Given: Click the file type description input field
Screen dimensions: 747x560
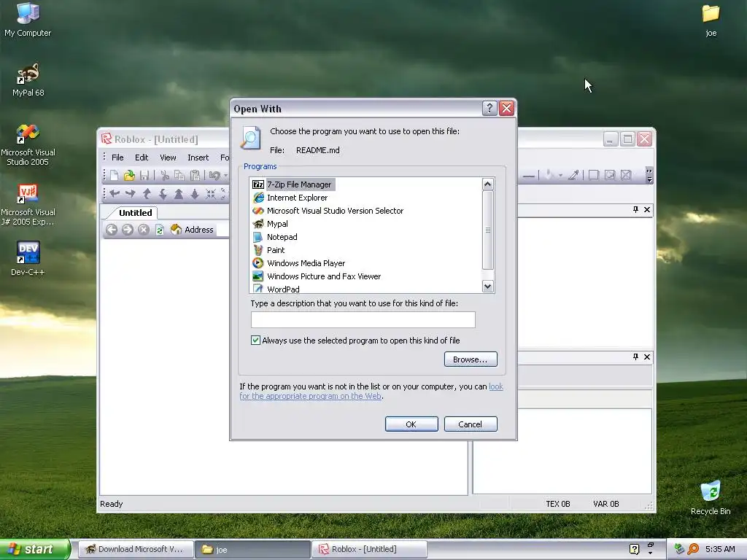Looking at the screenshot, I should click(363, 319).
